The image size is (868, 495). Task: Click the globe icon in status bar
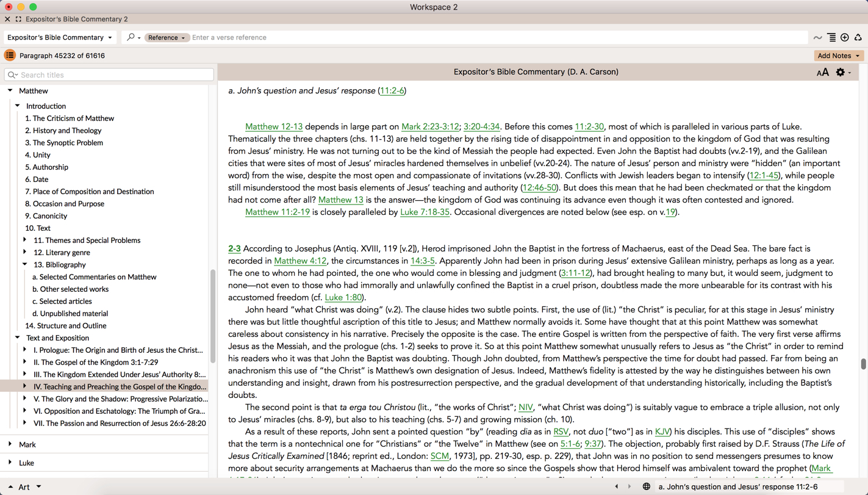[647, 486]
